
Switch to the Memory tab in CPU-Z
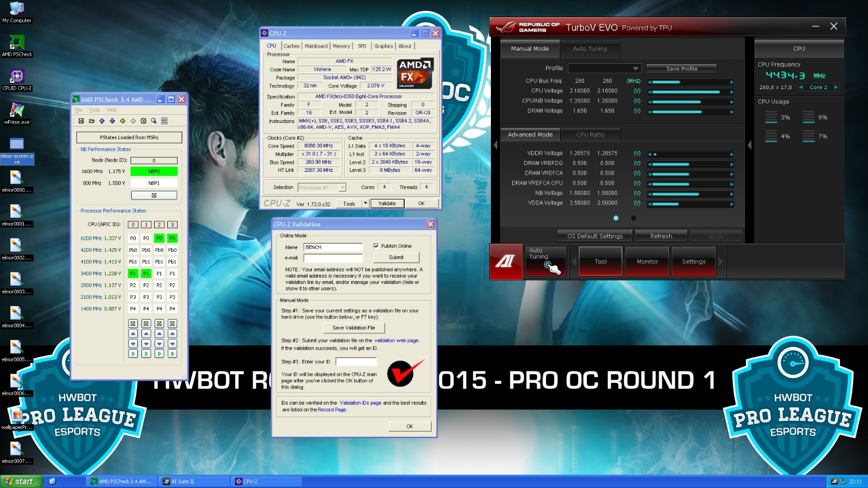[341, 46]
